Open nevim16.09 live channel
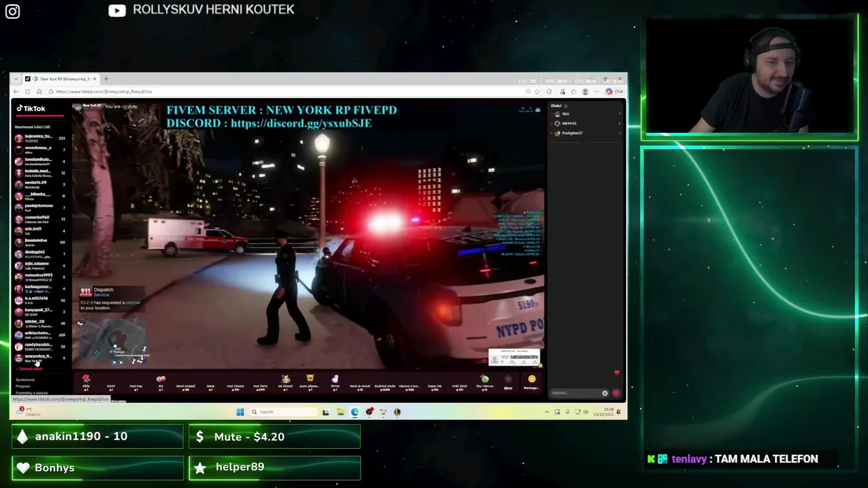This screenshot has width=868, height=488. 39,184
